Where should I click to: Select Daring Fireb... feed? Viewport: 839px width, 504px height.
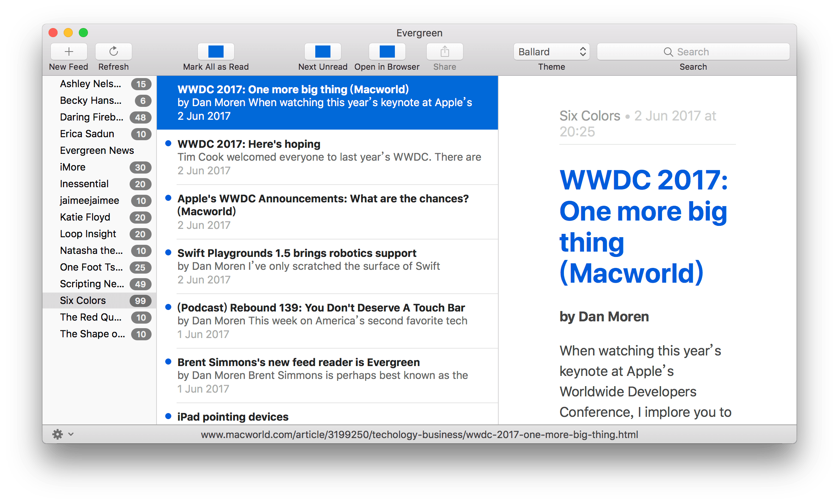[x=99, y=117]
